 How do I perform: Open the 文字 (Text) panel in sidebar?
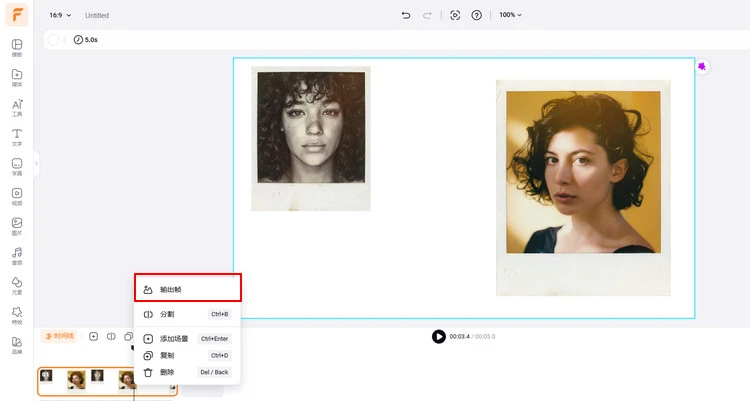tap(17, 137)
